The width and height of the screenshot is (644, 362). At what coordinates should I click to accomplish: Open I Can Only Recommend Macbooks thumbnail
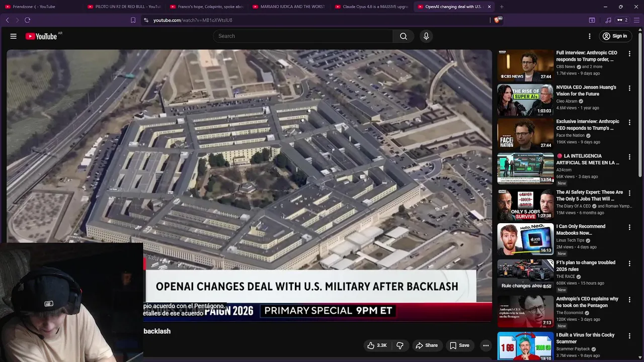(525, 239)
